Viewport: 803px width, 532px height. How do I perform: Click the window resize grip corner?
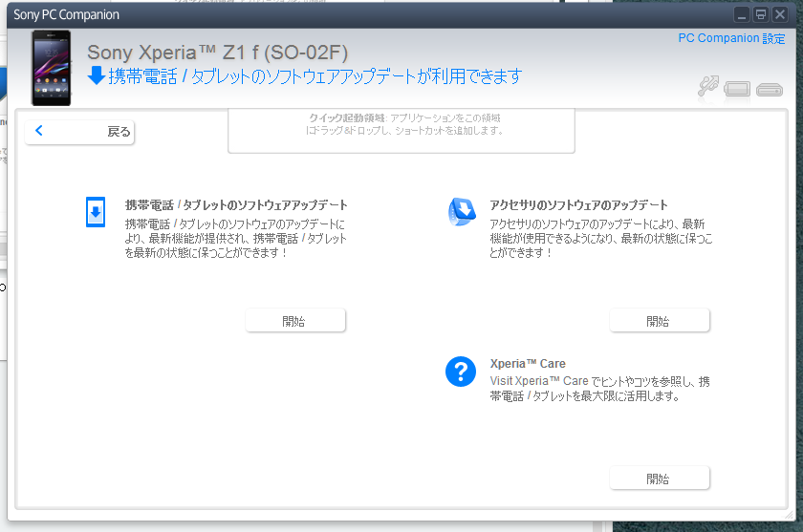point(790,515)
